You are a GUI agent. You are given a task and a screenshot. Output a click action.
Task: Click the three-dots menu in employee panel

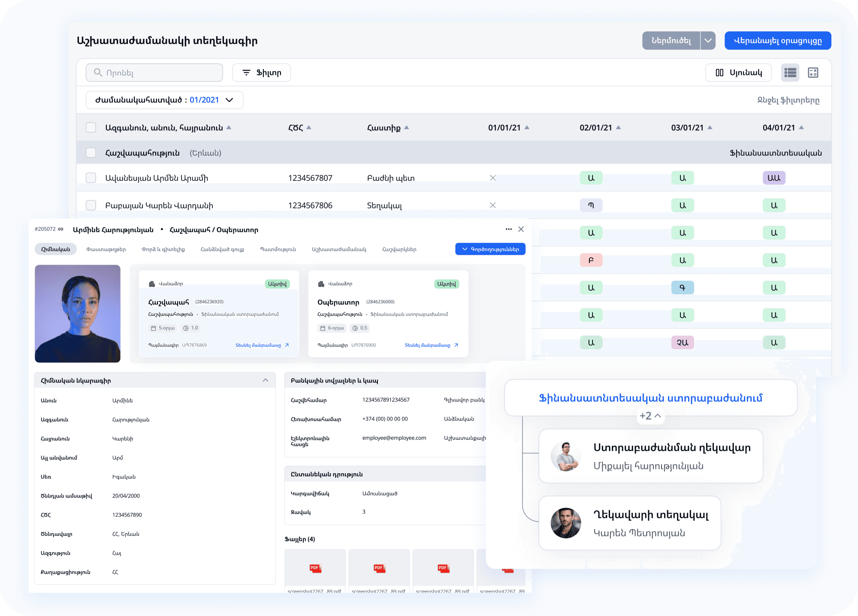508,229
